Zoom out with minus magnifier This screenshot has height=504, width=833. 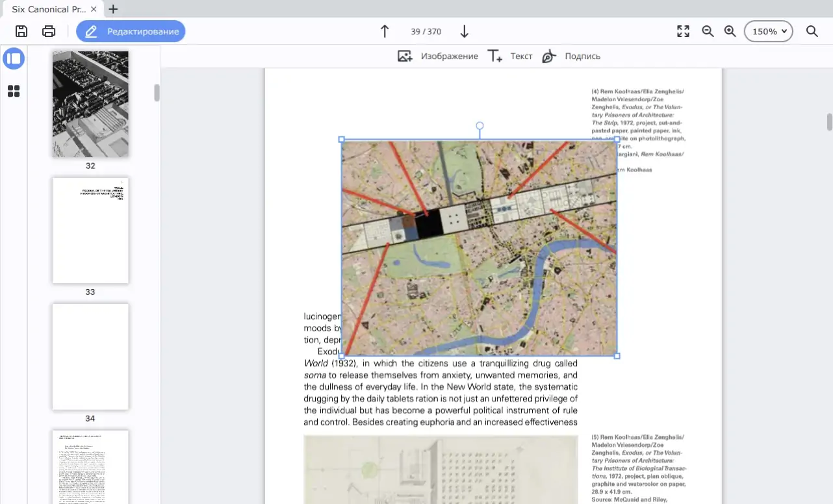point(708,31)
